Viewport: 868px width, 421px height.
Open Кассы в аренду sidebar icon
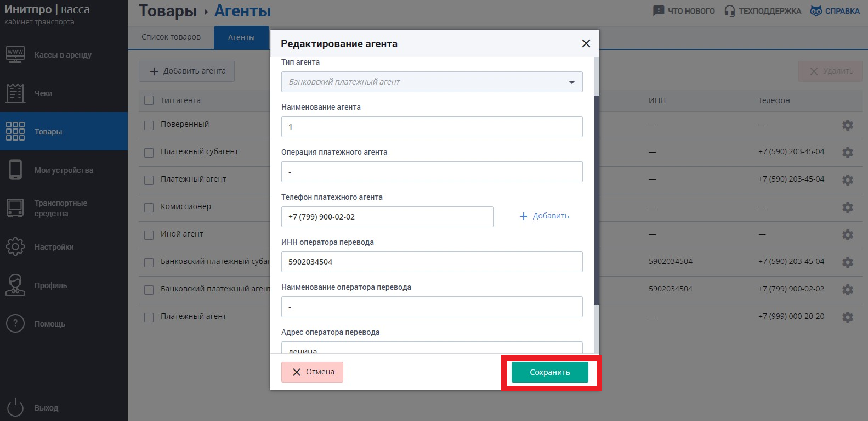(x=15, y=54)
